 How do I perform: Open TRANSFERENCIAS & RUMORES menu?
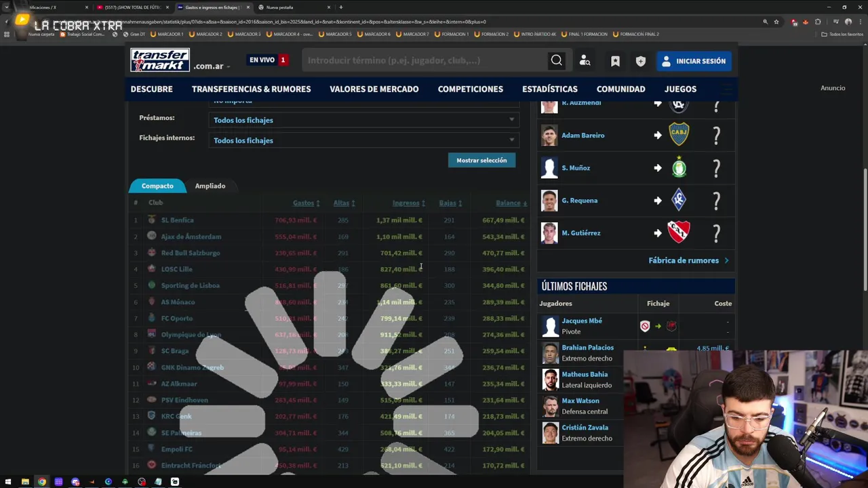(251, 89)
